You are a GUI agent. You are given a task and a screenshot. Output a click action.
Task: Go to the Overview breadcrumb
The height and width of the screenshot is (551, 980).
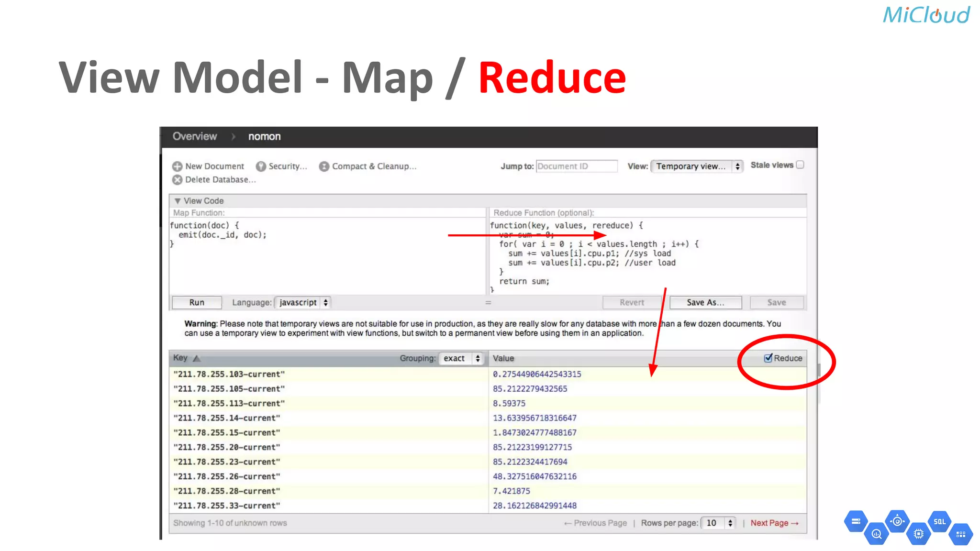click(194, 137)
